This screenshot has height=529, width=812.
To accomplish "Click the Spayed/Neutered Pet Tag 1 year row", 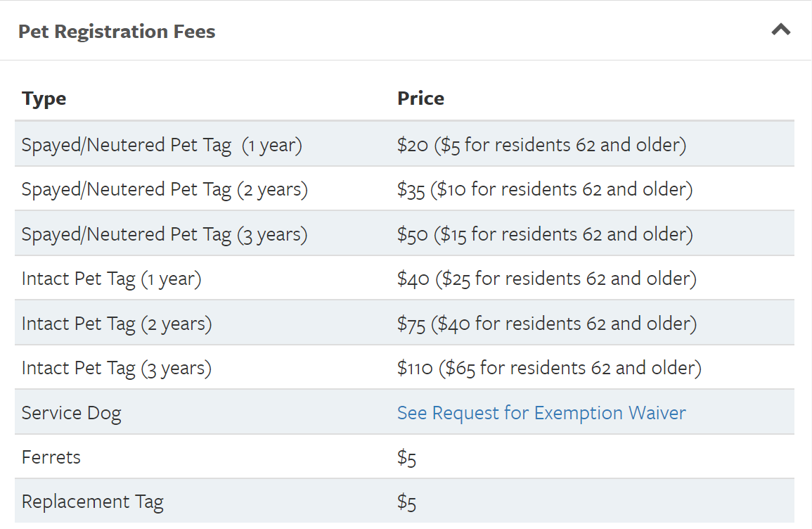I will click(162, 144).
